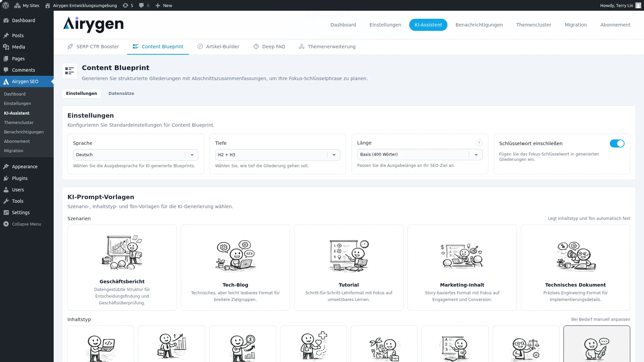The height and width of the screenshot is (362, 644).
Task: Open Users in the WordPress sidebar
Action: point(27,190)
